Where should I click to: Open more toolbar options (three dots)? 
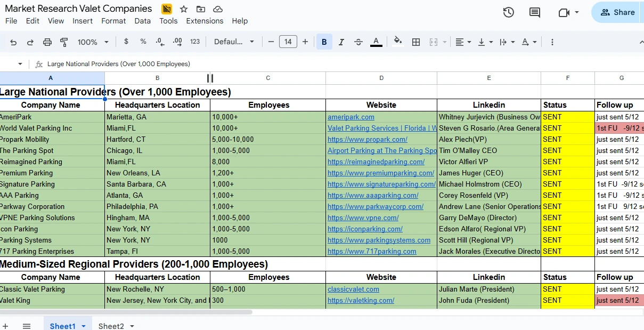tap(552, 42)
